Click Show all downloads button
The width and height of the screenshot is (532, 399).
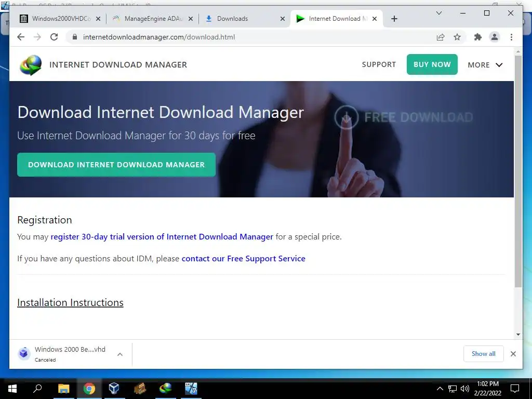483,354
